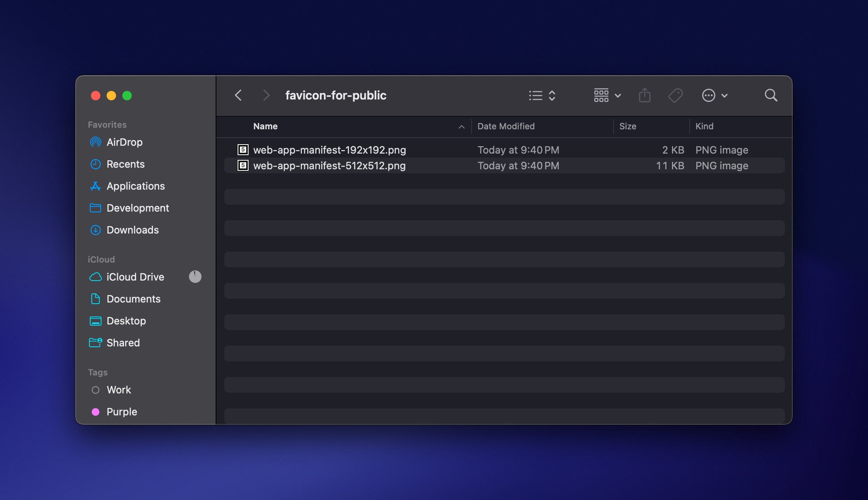This screenshot has width=868, height=500.
Task: Sort files by Size column
Action: 628,126
